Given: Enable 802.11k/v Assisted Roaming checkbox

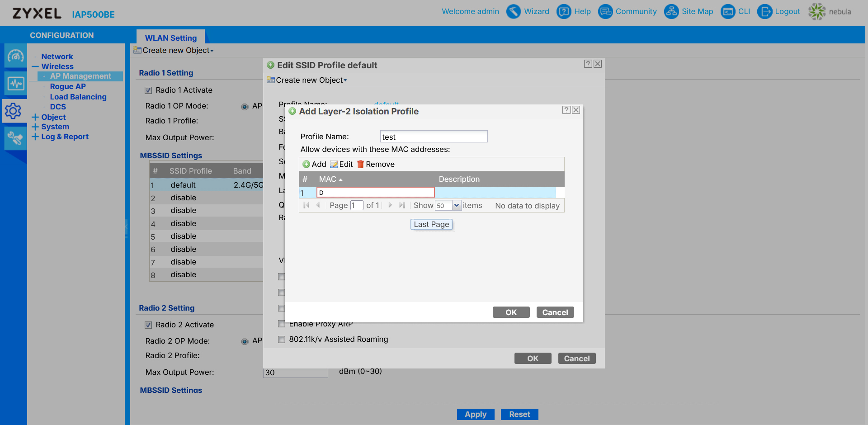Looking at the screenshot, I should [x=282, y=340].
